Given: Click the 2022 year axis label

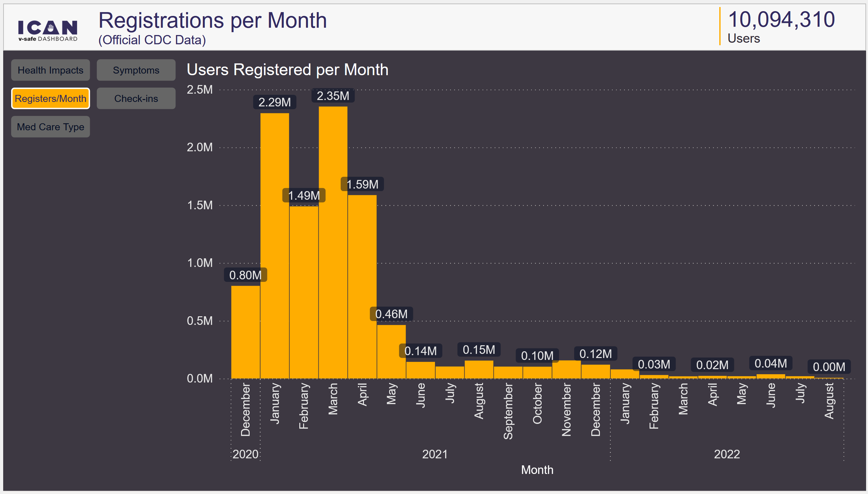Looking at the screenshot, I should point(727,454).
